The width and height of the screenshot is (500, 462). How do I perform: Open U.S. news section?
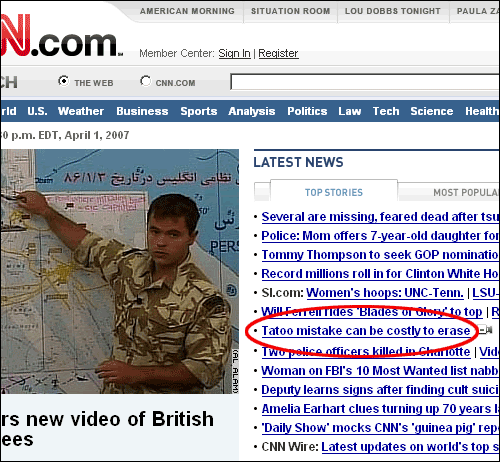click(37, 111)
